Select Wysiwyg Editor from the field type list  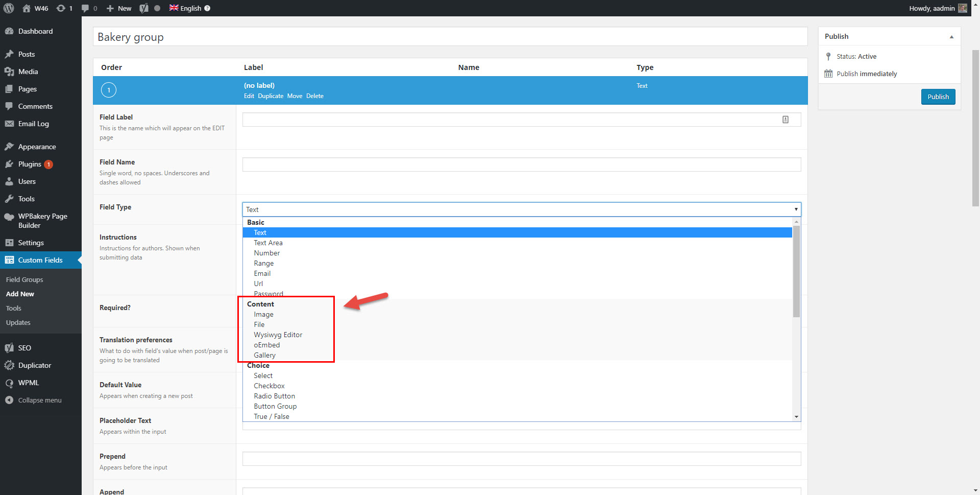click(x=278, y=335)
